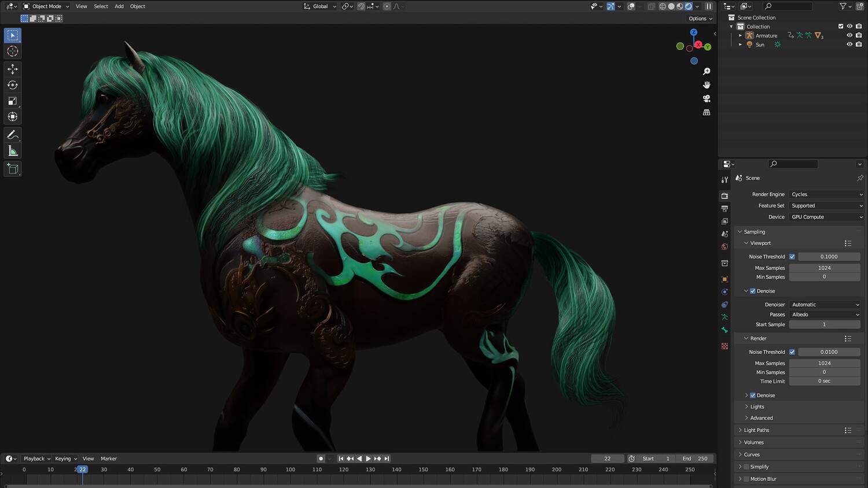Open the Device dropdown showing GPU Compute

point(826,217)
